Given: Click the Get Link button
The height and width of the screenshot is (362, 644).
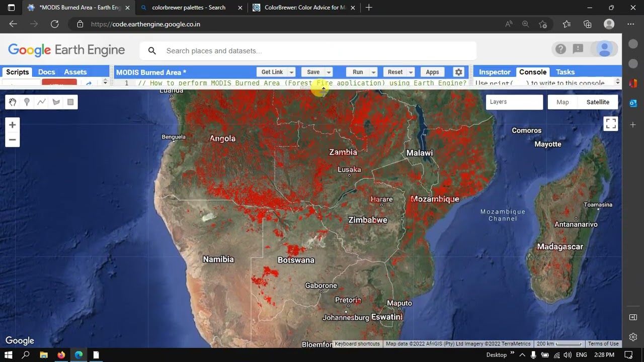Looking at the screenshot, I should (x=272, y=72).
